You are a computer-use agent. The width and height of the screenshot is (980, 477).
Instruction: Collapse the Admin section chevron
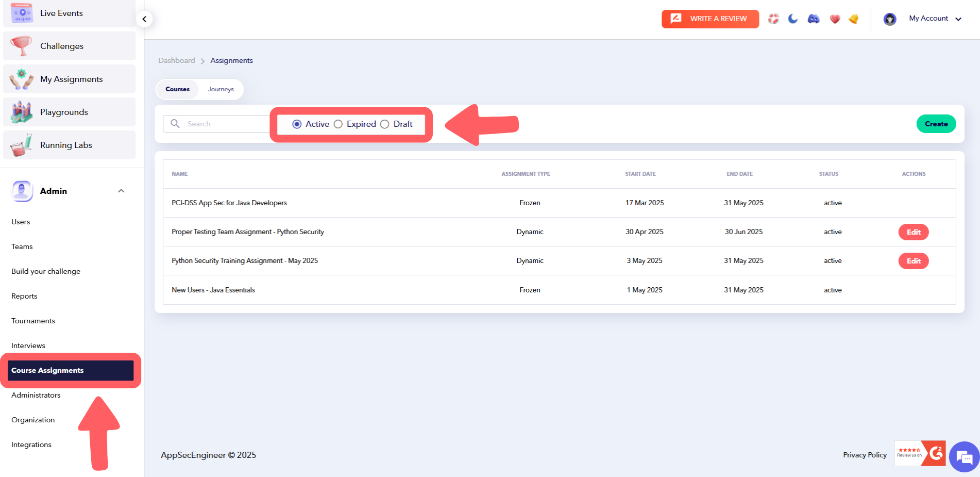point(121,191)
